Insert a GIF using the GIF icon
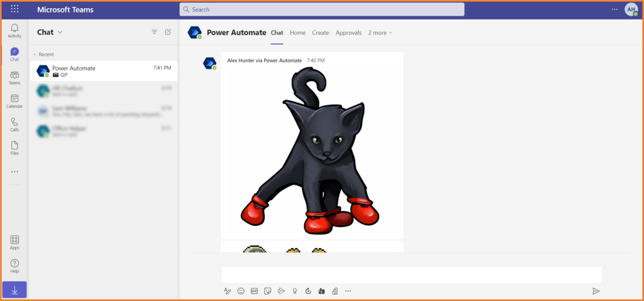 [255, 291]
